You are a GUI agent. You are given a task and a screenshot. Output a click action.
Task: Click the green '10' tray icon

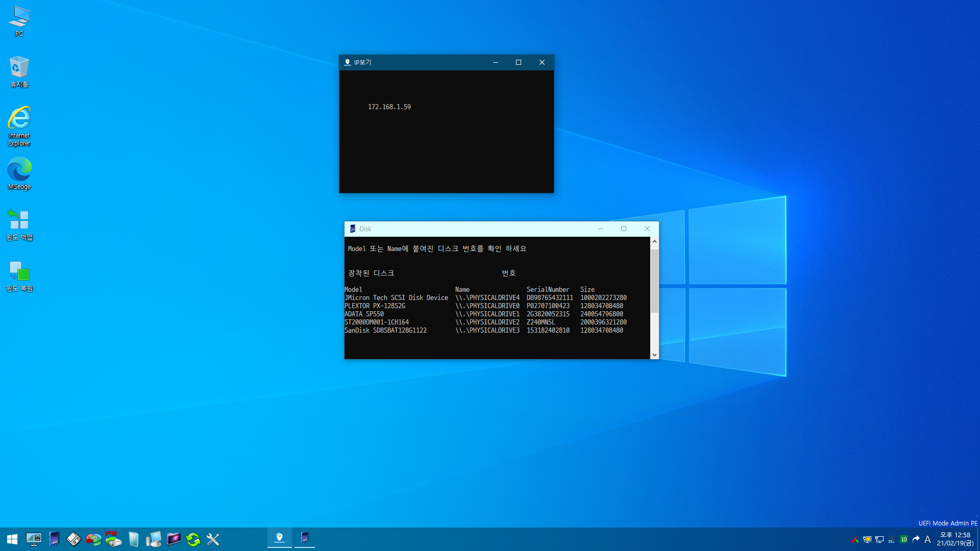pyautogui.click(x=904, y=539)
